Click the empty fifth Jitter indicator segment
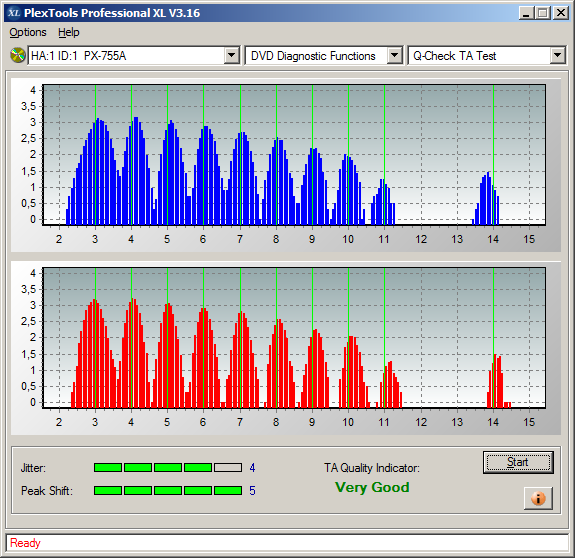This screenshot has width=575, height=558. [x=228, y=467]
